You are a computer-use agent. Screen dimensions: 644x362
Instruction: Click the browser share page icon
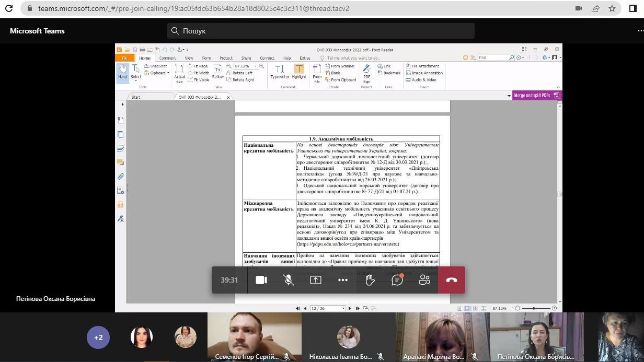(595, 8)
